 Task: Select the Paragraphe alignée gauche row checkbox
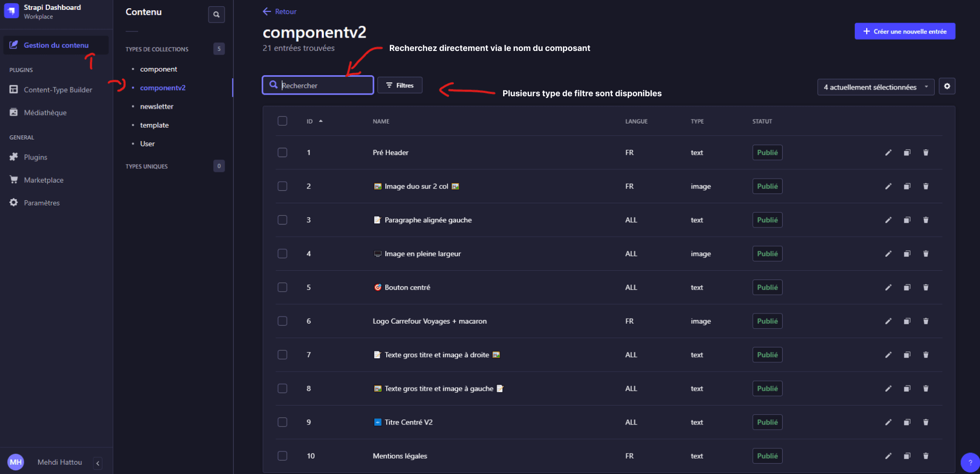282,220
